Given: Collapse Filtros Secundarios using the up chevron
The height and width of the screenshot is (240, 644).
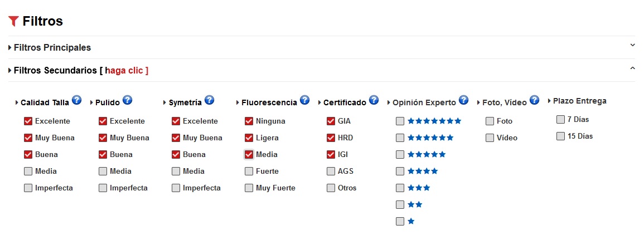Looking at the screenshot, I should (x=632, y=68).
